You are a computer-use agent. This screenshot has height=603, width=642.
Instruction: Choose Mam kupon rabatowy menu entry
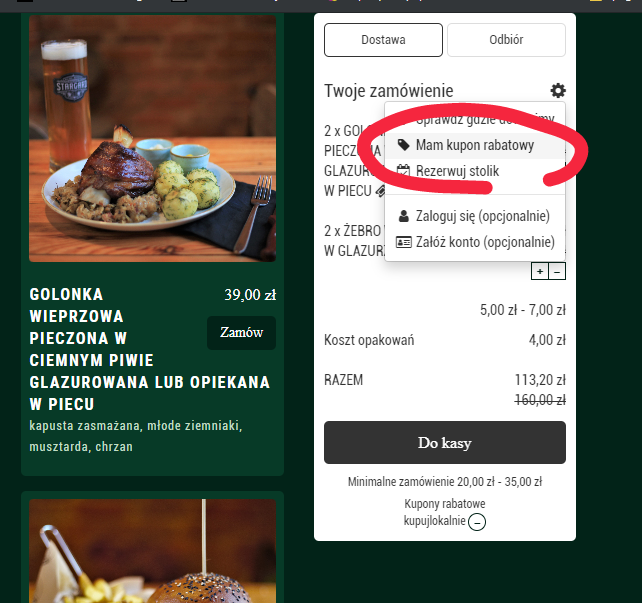tap(475, 145)
